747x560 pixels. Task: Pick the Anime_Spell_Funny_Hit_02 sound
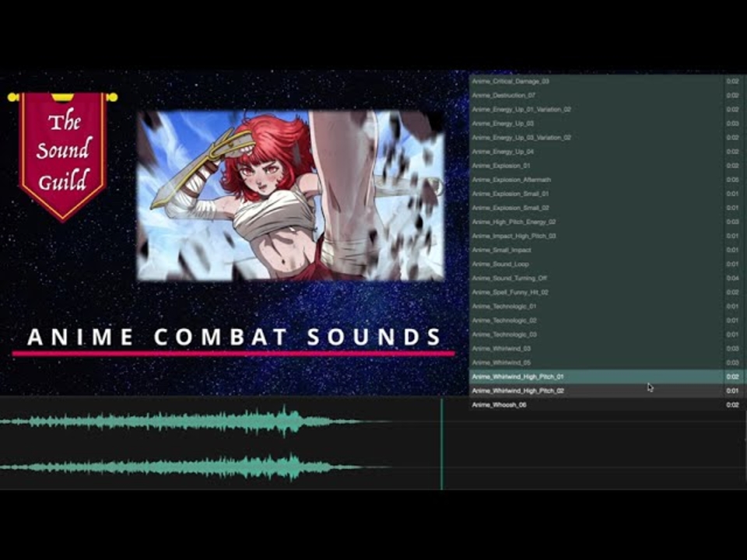[545, 292]
